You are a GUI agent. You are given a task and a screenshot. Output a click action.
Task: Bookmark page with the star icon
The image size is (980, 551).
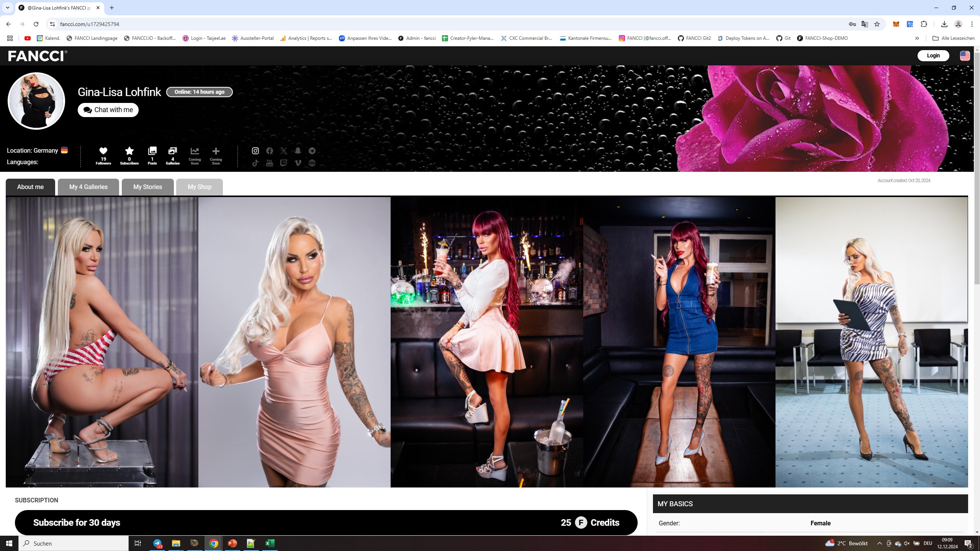[877, 24]
